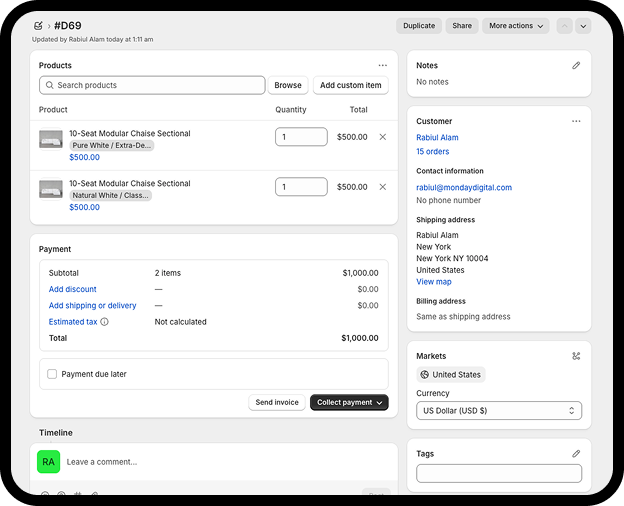Screen dimensions: 624x506
Task: Toggle the Payment due later checkbox
Action: point(52,374)
